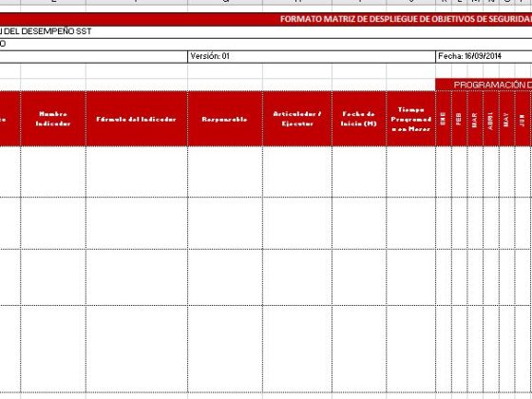Click first empty cell under Nombre Indicador
Viewport: 532px width, 399px height.
pyautogui.click(x=53, y=172)
